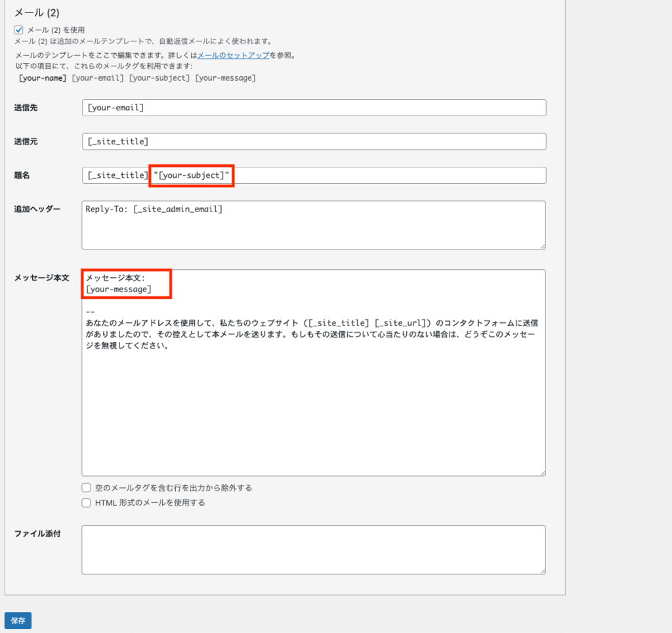
Task: Select the [your-subject] mail tag in tag list
Action: (x=159, y=78)
